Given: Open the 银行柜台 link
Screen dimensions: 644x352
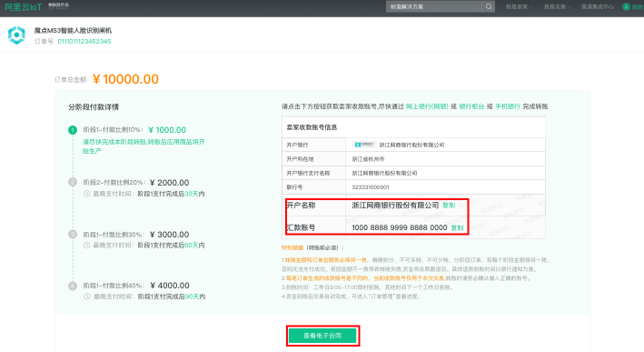Looking at the screenshot, I should [x=471, y=106].
